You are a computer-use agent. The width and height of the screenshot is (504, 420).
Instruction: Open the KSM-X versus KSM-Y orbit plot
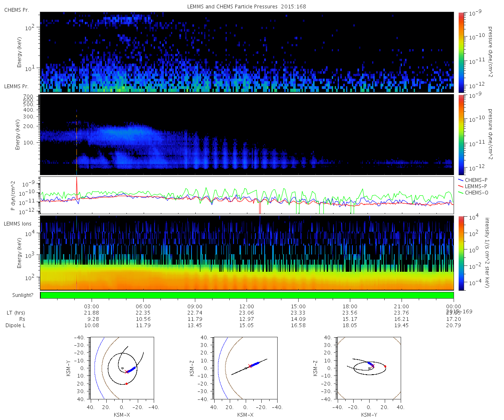coord(122,368)
